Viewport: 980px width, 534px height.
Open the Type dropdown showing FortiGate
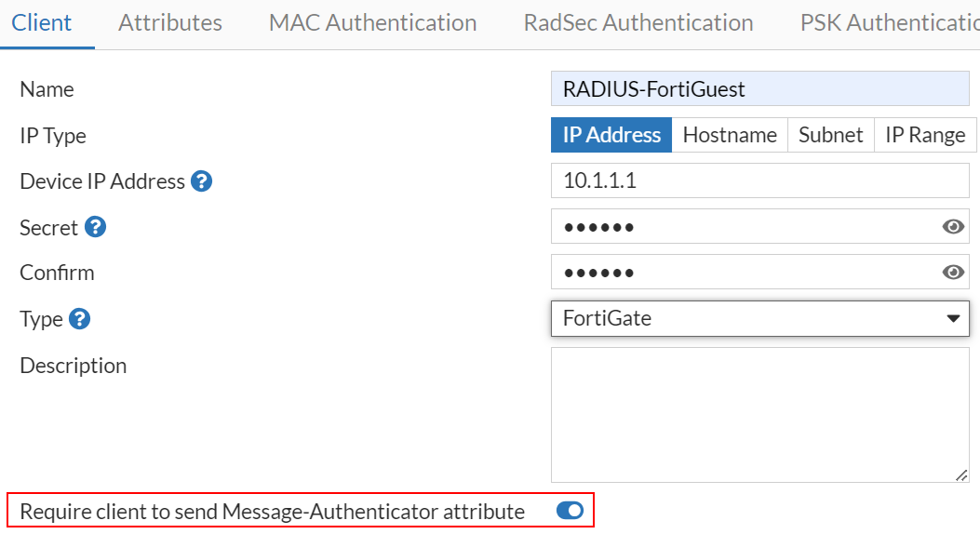click(759, 318)
